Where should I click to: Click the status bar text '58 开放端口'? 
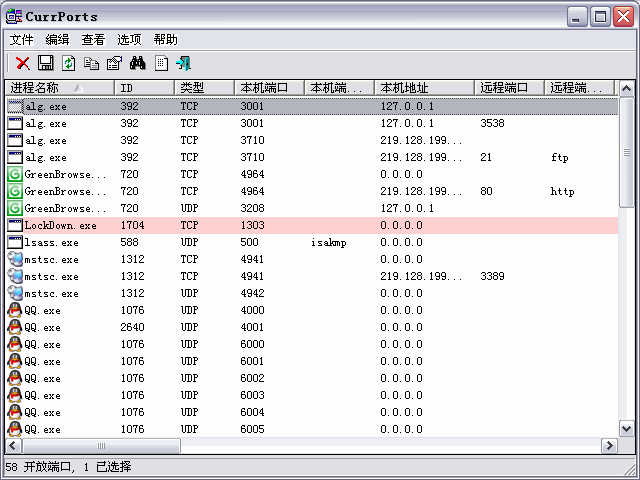click(39, 467)
